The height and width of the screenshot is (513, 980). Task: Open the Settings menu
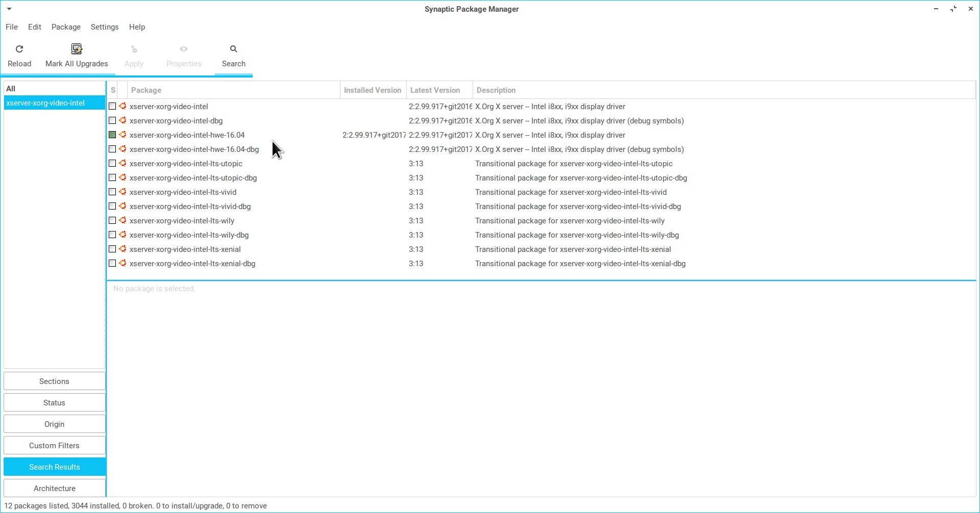click(105, 27)
